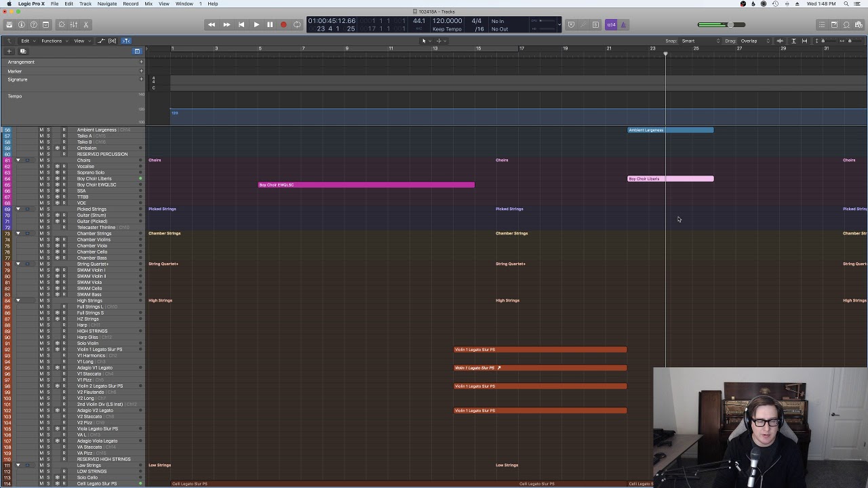Image resolution: width=868 pixels, height=488 pixels.
Task: Open Media Browser icon
Action: point(859,24)
